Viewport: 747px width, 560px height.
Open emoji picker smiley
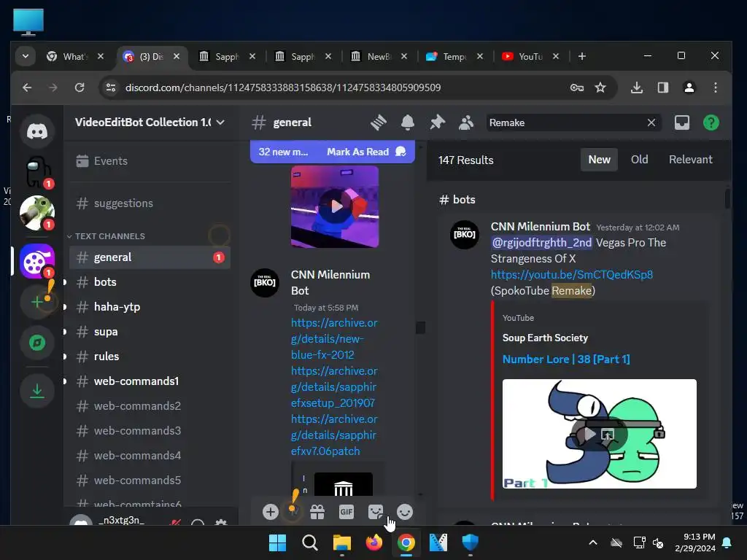(x=404, y=512)
